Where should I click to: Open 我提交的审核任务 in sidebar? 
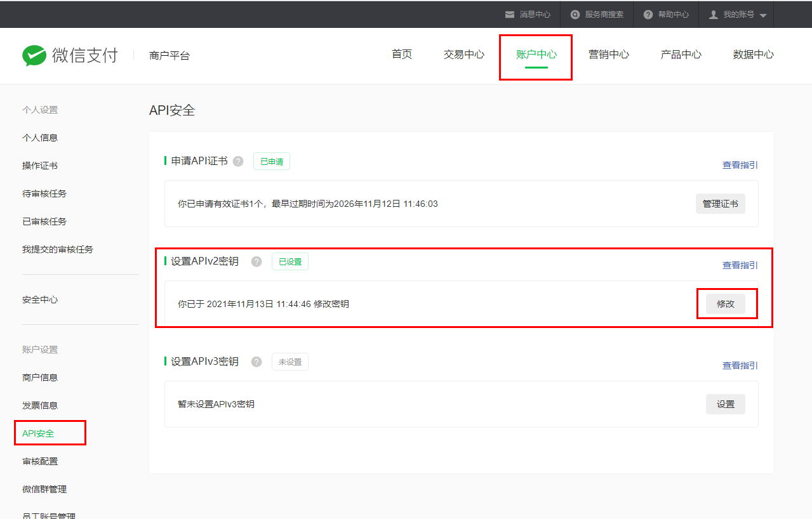coord(58,249)
